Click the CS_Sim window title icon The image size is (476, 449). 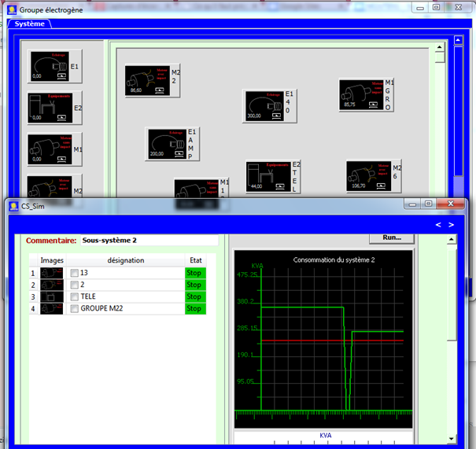[13, 206]
